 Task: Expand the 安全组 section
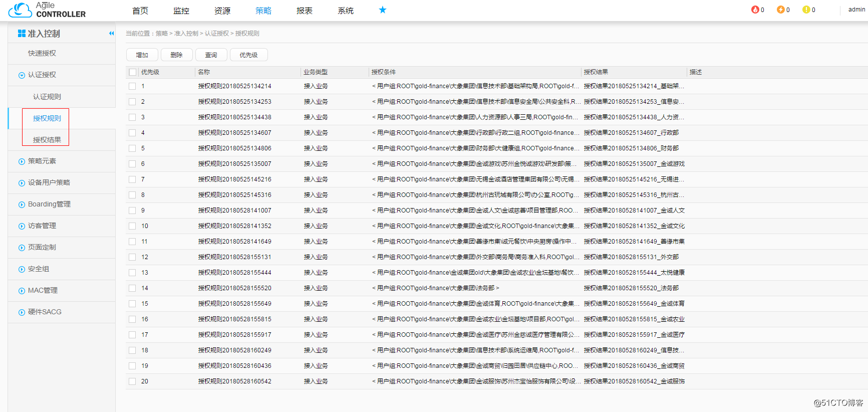coord(22,269)
